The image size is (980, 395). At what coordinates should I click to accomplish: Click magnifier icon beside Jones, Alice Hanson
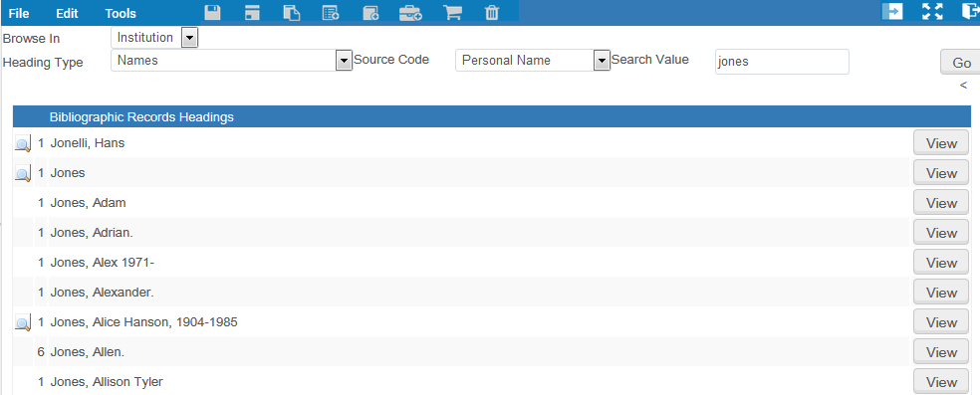tap(23, 323)
